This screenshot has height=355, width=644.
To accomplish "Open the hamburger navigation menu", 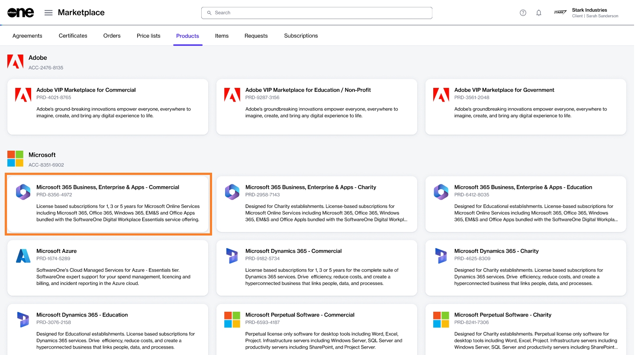I will (48, 13).
